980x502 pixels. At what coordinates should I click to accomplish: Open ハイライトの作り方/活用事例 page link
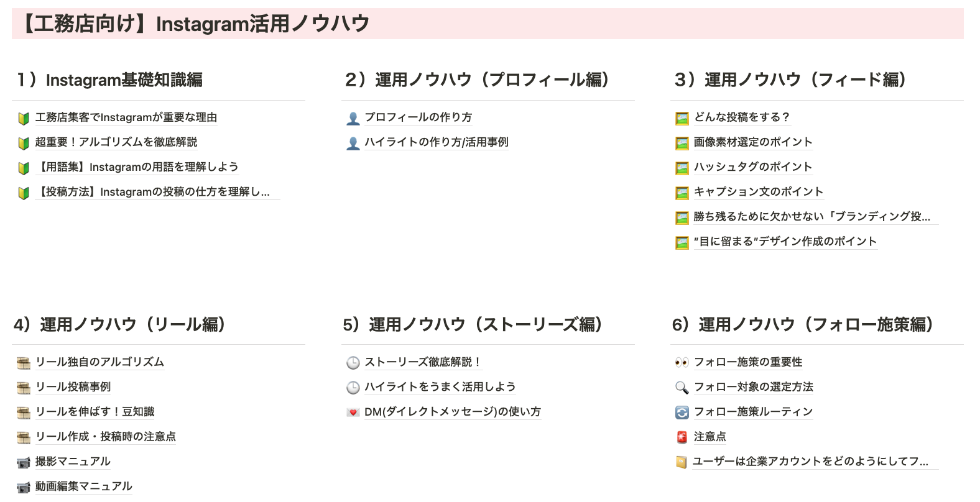click(x=437, y=142)
